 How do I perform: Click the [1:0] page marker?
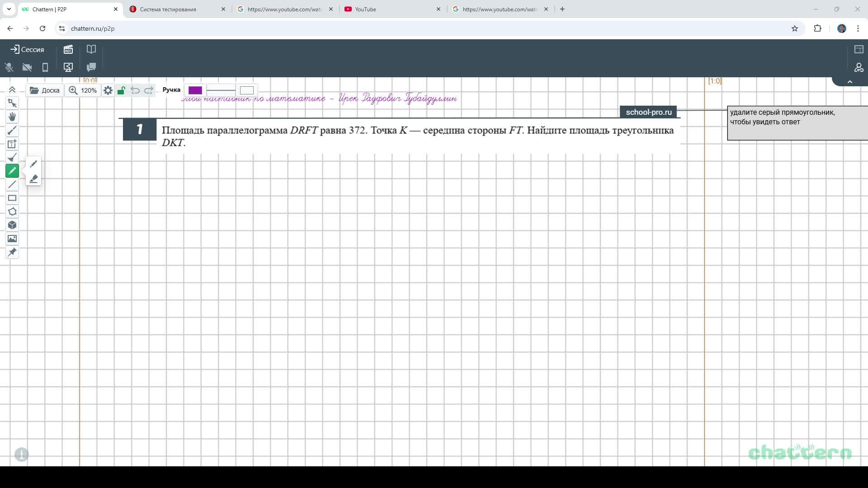(715, 81)
